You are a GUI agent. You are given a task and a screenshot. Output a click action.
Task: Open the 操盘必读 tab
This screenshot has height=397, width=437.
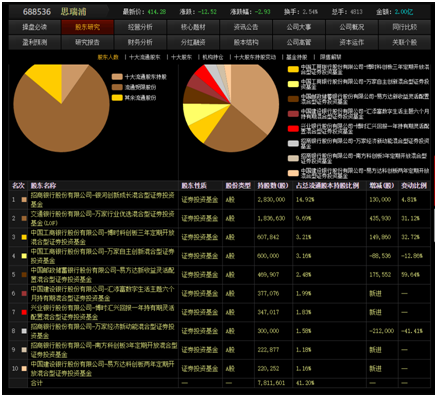pyautogui.click(x=35, y=27)
